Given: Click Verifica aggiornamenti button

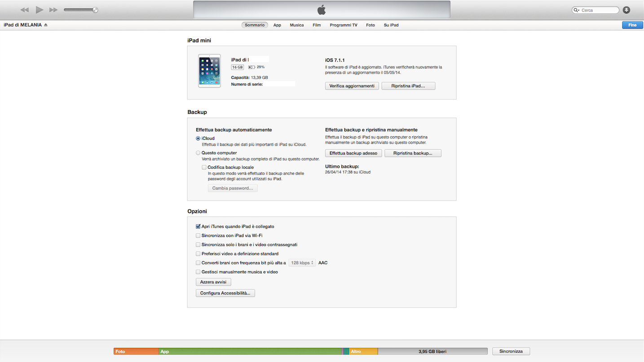Looking at the screenshot, I should click(352, 86).
